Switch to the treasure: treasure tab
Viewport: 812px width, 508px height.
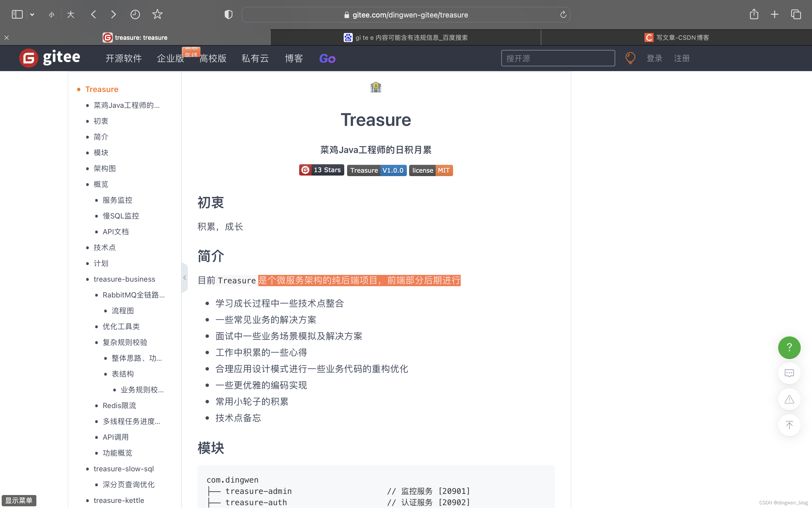[135, 38]
